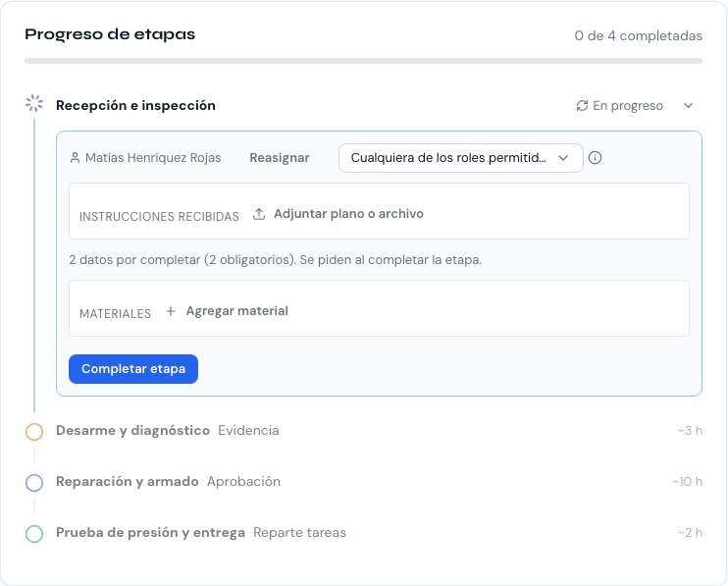The width and height of the screenshot is (728, 586).
Task: Click the ~10 h duration estimate
Action: pos(687,482)
